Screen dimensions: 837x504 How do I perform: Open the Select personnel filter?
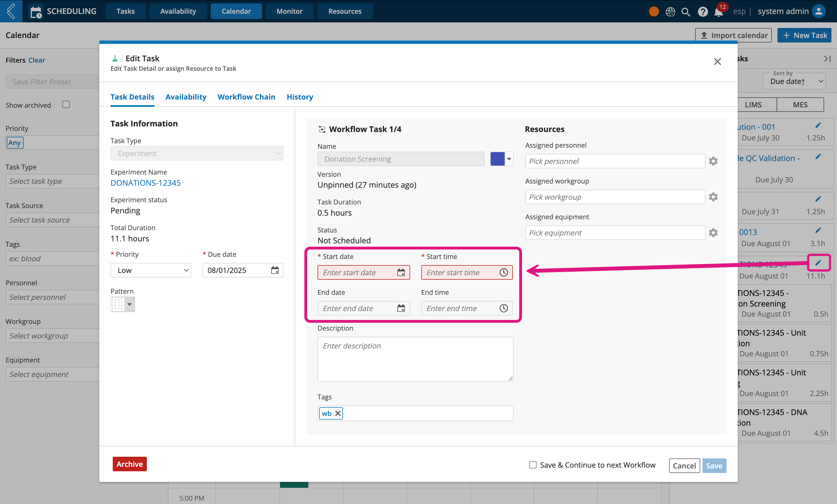[53, 297]
